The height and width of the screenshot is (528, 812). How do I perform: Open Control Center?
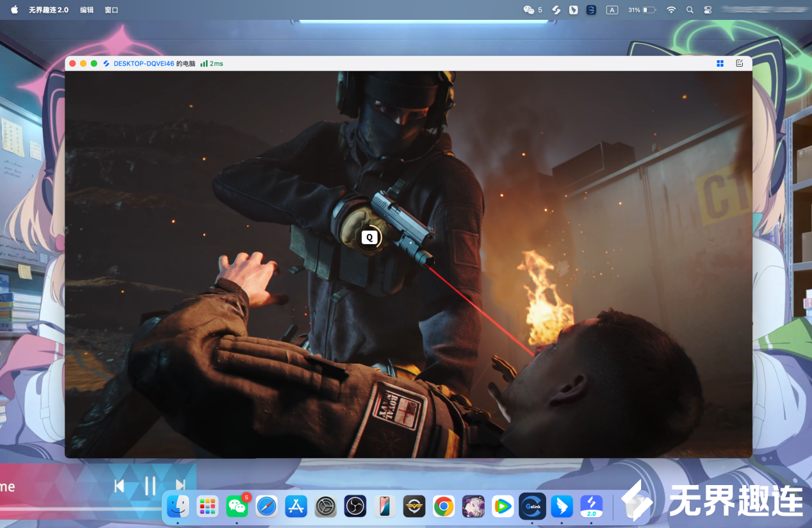click(708, 10)
